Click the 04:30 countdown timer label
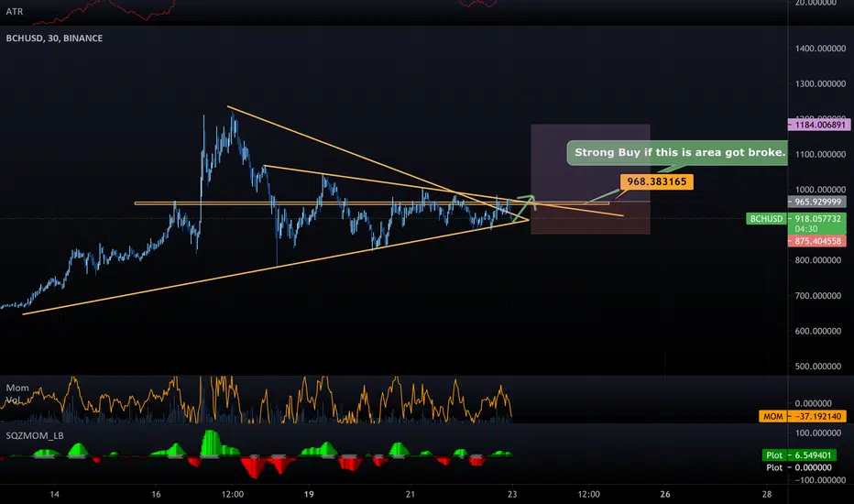854x504 pixels. click(806, 229)
